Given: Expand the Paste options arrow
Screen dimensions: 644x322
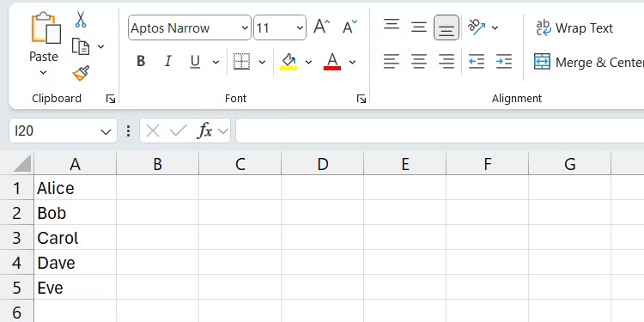Looking at the screenshot, I should [x=43, y=73].
